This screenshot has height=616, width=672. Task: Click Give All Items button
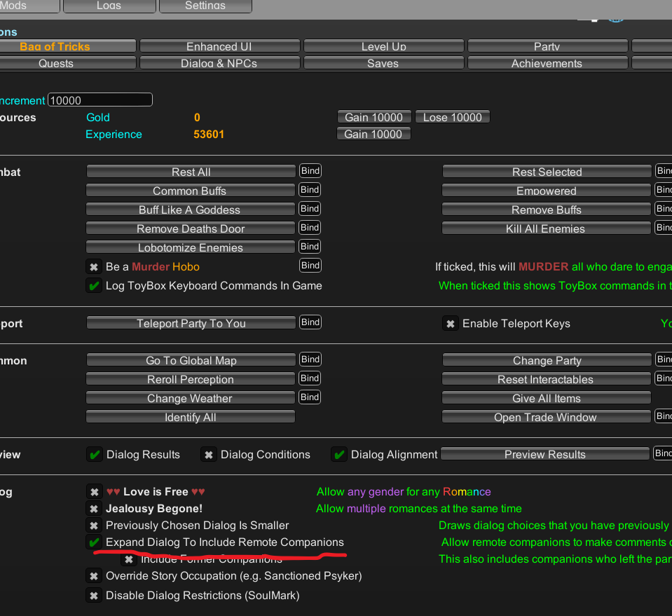(547, 398)
